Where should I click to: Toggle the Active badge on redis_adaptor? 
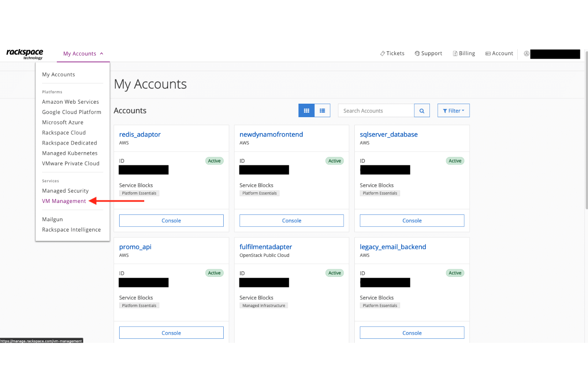click(x=214, y=161)
